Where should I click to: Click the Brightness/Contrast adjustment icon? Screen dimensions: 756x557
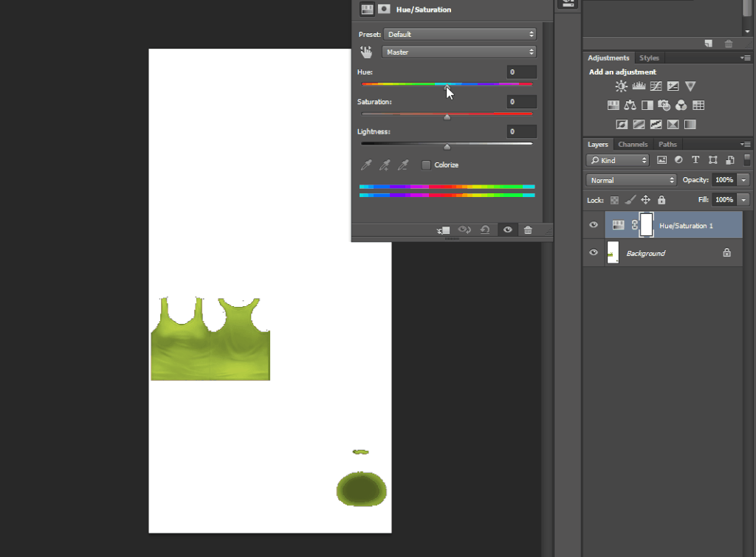click(x=621, y=86)
